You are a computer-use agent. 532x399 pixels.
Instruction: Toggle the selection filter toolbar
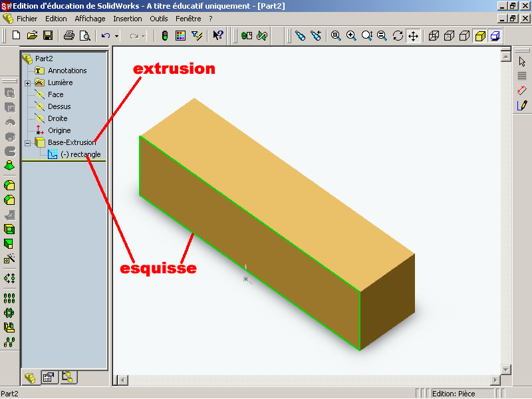click(x=197, y=36)
